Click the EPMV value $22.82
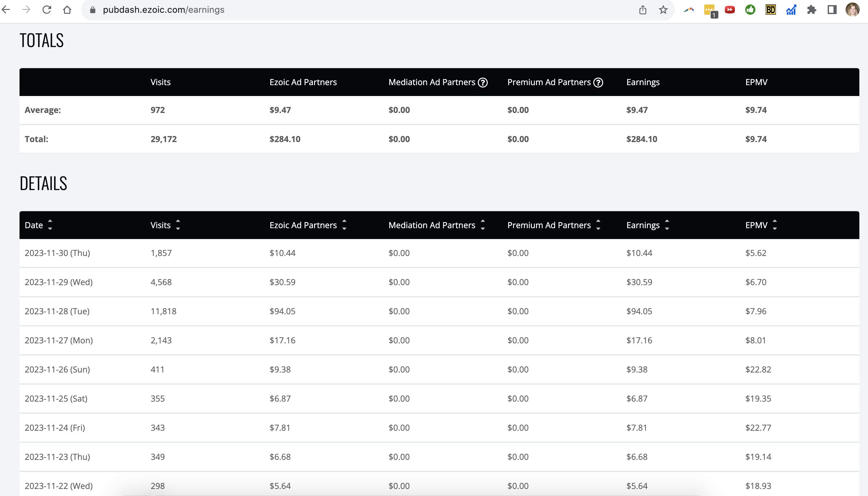Image resolution: width=868 pixels, height=496 pixels. [x=758, y=369]
